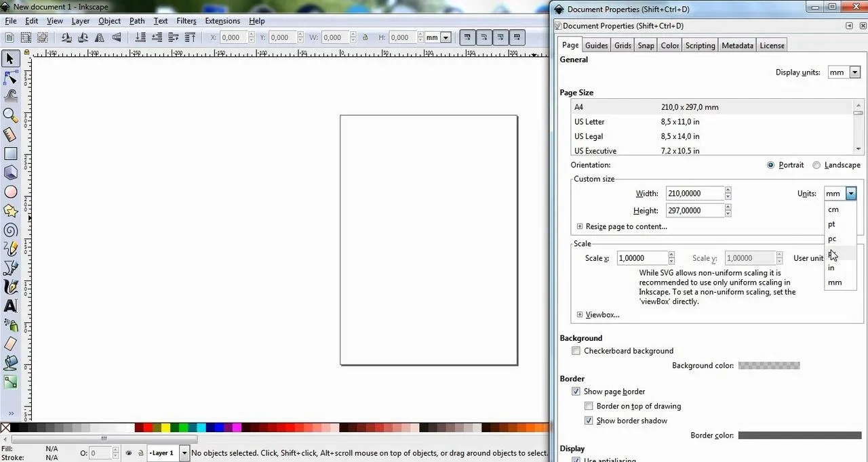Select the Paint bucket fill tool
This screenshot has width=868, height=462.
[10, 363]
